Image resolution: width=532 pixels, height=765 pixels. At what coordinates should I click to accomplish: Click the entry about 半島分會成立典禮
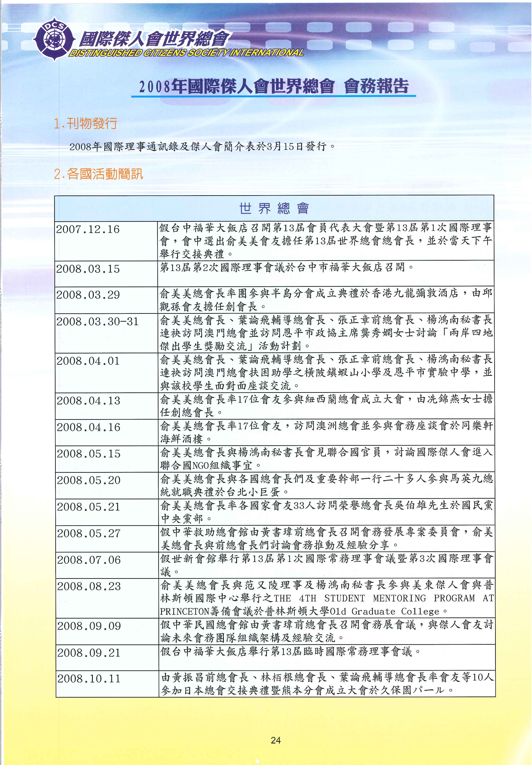point(326,300)
